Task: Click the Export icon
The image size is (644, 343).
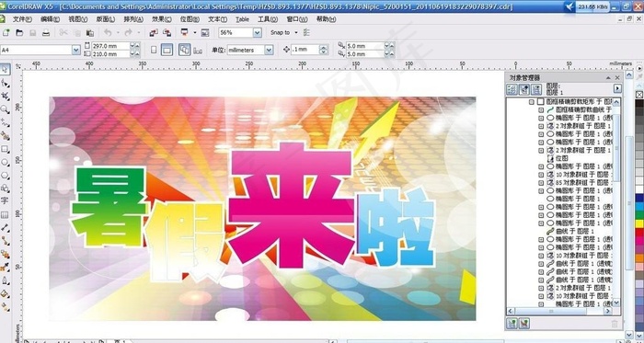Action: coord(167,32)
